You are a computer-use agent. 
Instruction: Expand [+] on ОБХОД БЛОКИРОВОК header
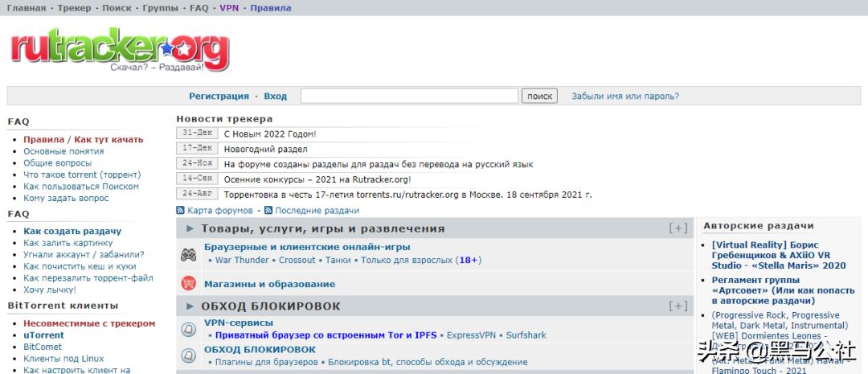point(678,306)
